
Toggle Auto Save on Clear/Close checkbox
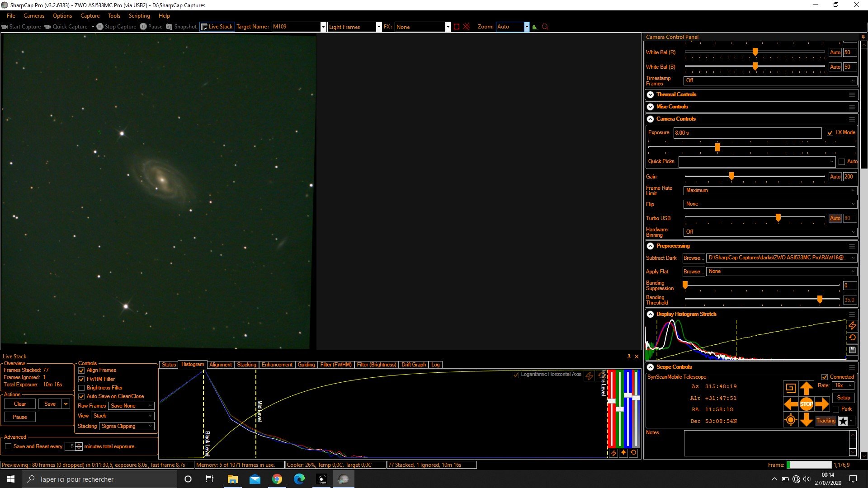pyautogui.click(x=81, y=397)
